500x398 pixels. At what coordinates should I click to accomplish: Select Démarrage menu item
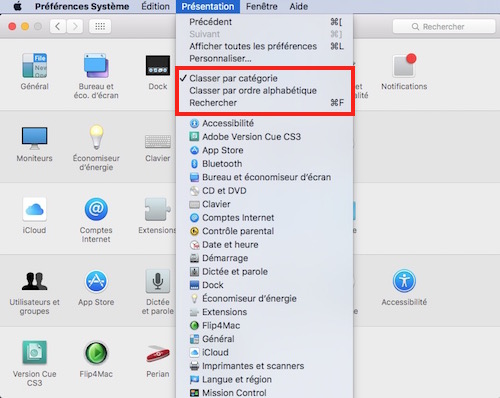point(265,258)
